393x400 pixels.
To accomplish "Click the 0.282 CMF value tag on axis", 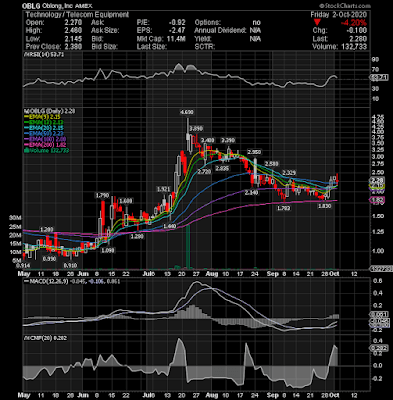I will pyautogui.click(x=379, y=348).
